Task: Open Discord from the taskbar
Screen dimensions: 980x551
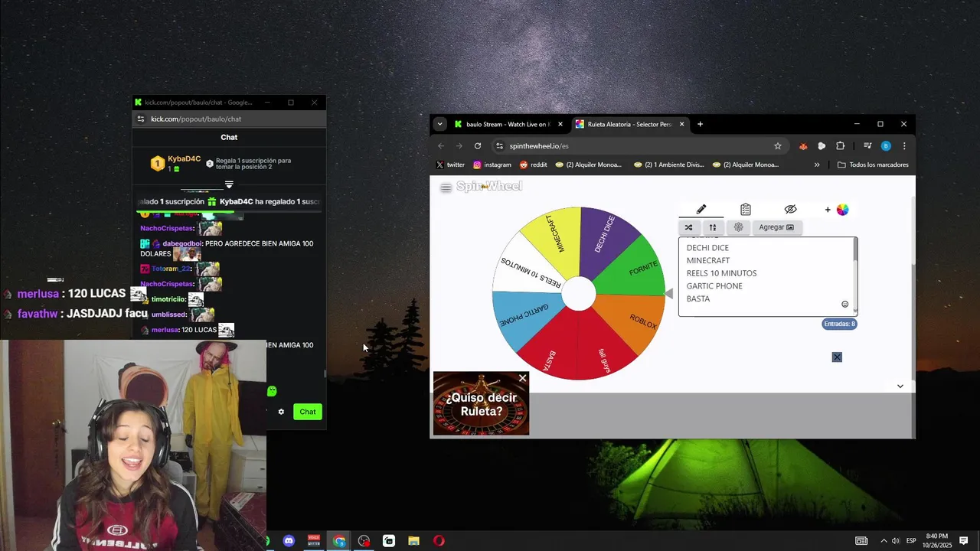Action: pyautogui.click(x=289, y=541)
